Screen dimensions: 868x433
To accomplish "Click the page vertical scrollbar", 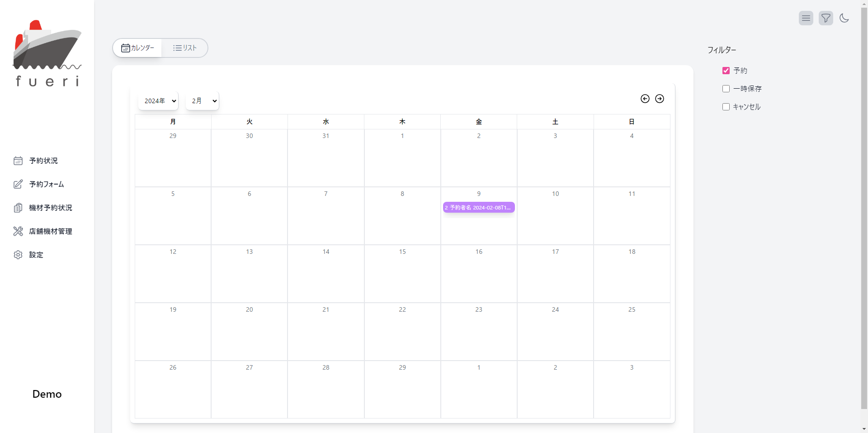I will [x=864, y=204].
